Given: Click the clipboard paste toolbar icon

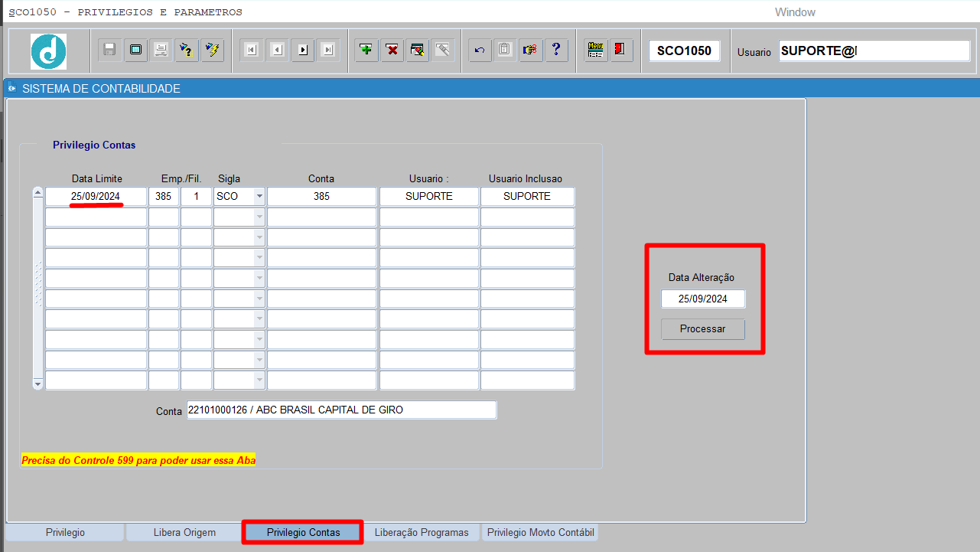Looking at the screenshot, I should [x=505, y=50].
